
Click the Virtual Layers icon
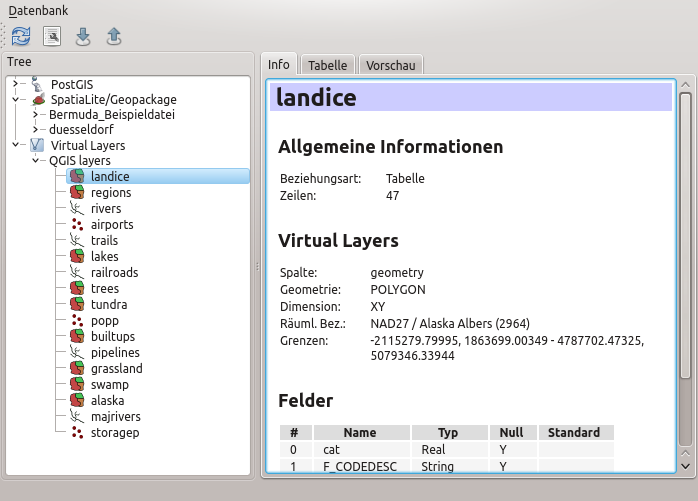click(x=38, y=145)
